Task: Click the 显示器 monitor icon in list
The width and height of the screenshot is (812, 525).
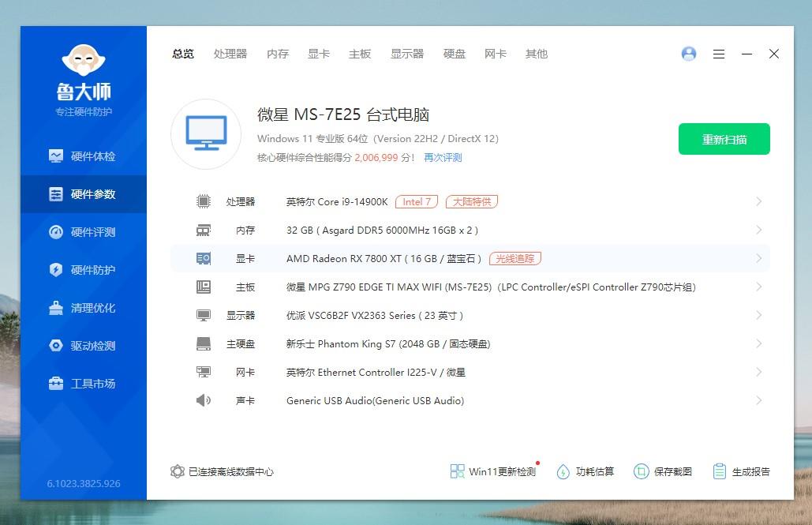Action: point(204,315)
